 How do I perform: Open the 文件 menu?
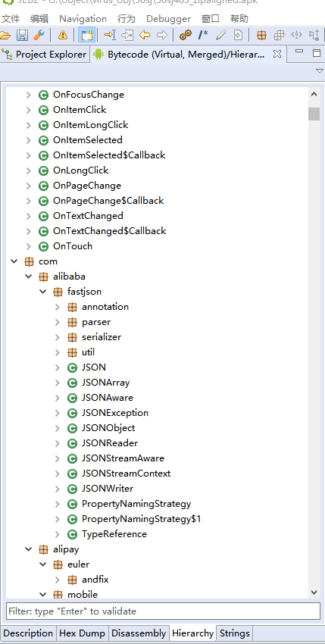pos(11,19)
